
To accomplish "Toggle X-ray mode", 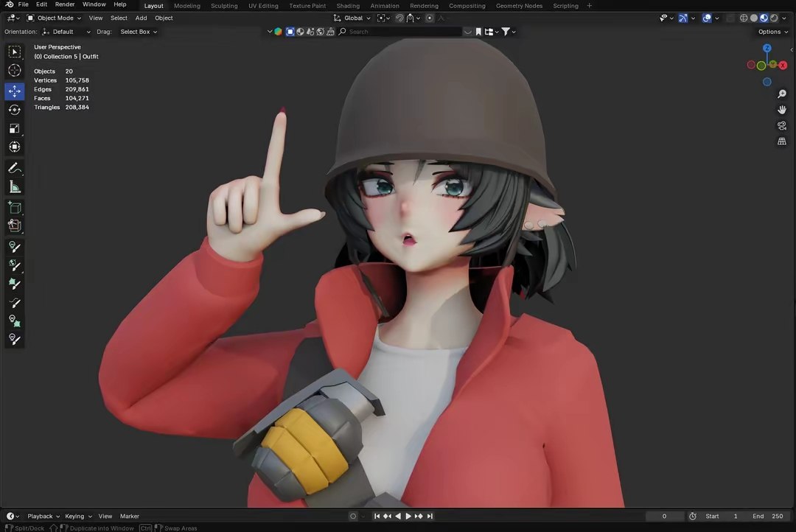I will click(730, 18).
